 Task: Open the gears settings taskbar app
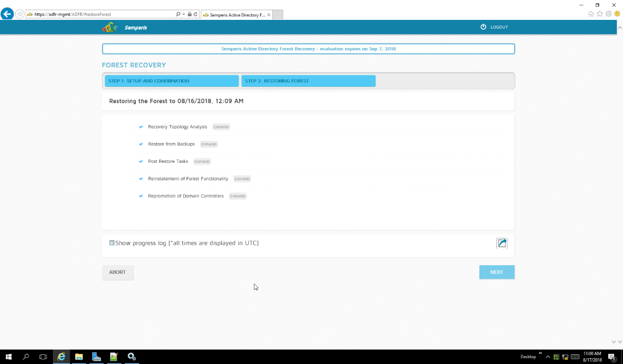pos(131,357)
